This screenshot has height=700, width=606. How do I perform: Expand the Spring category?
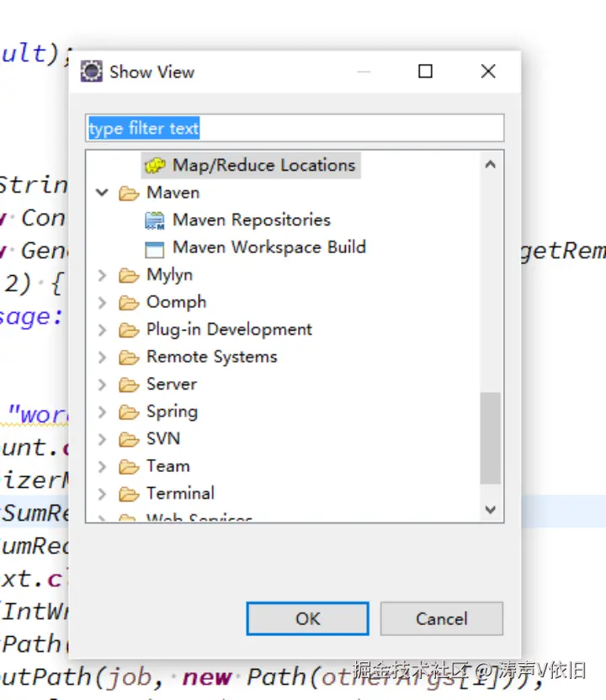coord(103,411)
